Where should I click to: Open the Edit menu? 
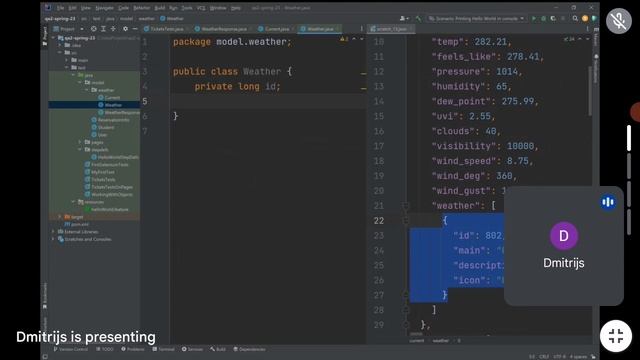click(73, 8)
